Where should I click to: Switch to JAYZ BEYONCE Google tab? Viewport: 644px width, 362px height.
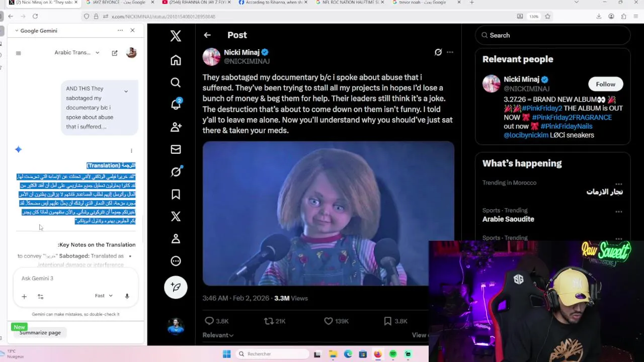[119, 3]
